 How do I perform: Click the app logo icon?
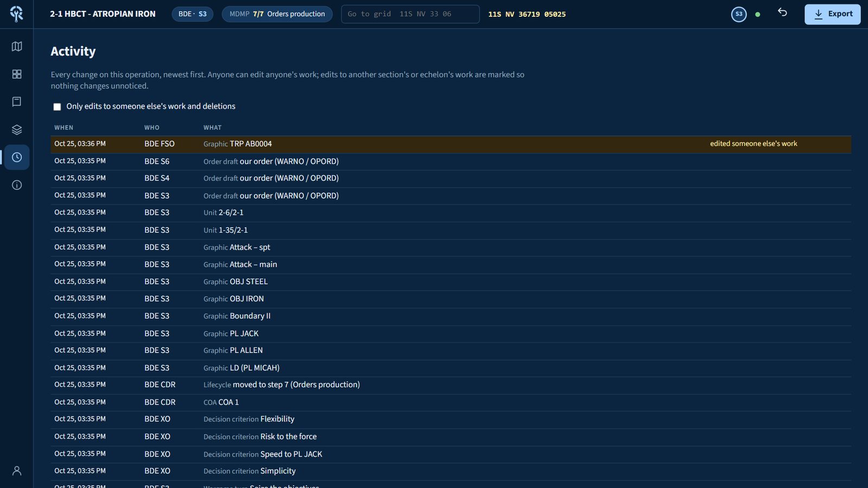(17, 14)
